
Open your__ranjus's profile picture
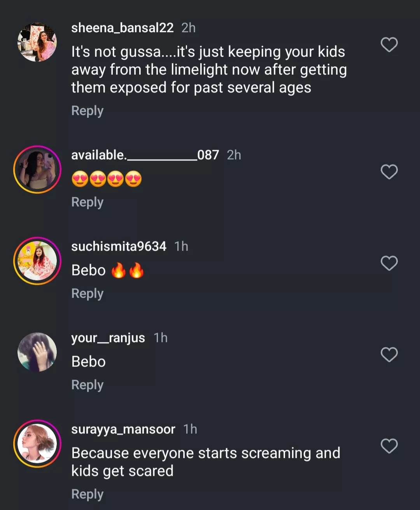click(x=37, y=352)
